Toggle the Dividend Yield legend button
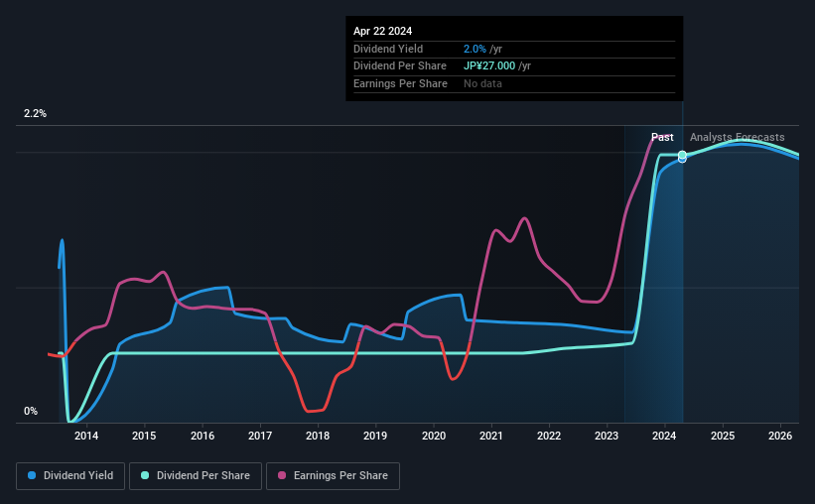 (x=70, y=476)
